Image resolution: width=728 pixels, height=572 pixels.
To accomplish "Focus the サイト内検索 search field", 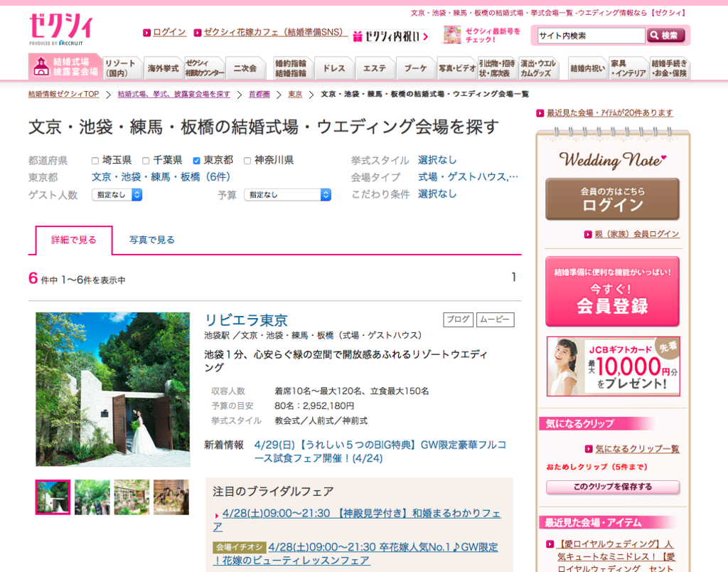I will pos(591,36).
